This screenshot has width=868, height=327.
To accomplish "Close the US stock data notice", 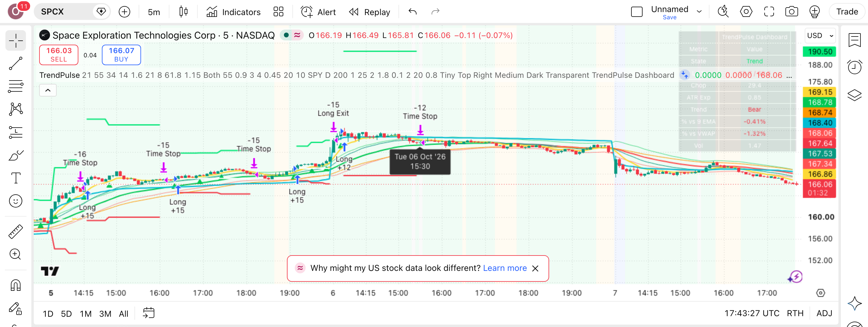I will tap(535, 268).
